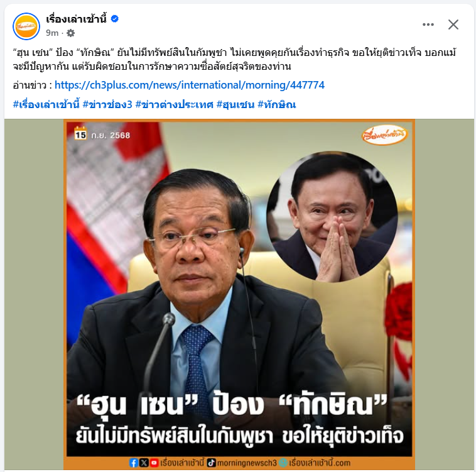Click the calendar icon showing 15

80,133
